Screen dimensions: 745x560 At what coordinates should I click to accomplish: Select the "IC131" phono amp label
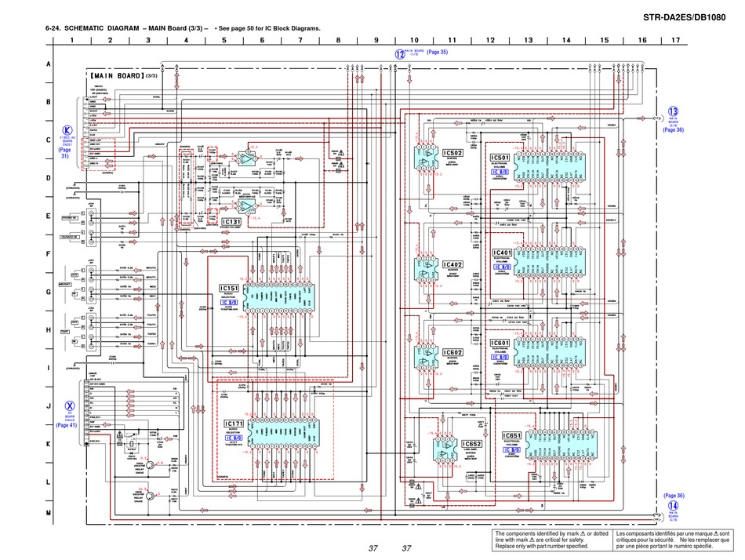click(x=231, y=221)
